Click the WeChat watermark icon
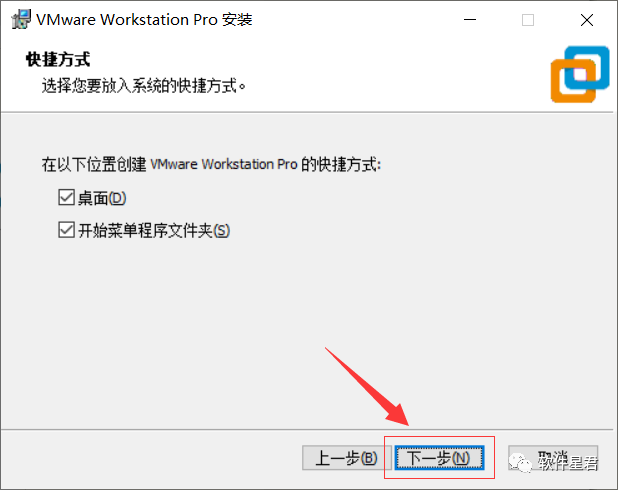Viewport: 618px width, 490px height. tap(520, 462)
